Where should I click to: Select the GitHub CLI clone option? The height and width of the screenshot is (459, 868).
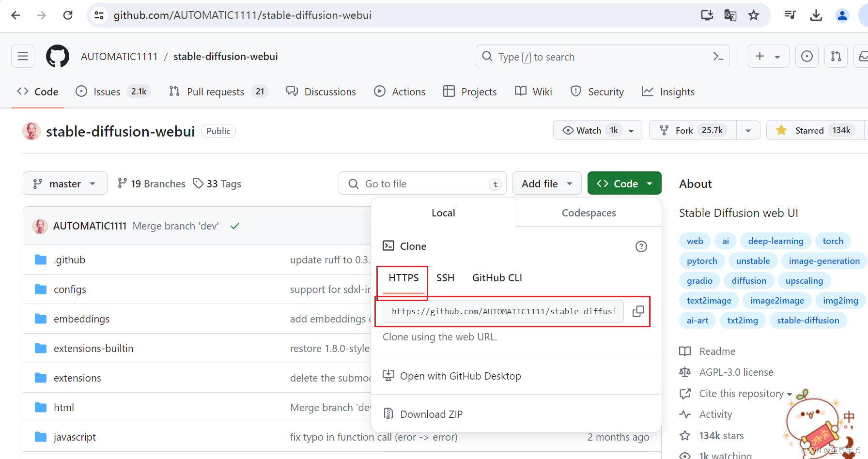(x=497, y=278)
